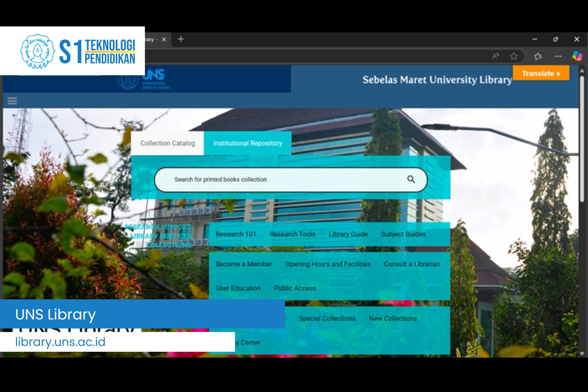The image size is (588, 392).
Task: Open the browser favorites list
Action: tap(538, 56)
